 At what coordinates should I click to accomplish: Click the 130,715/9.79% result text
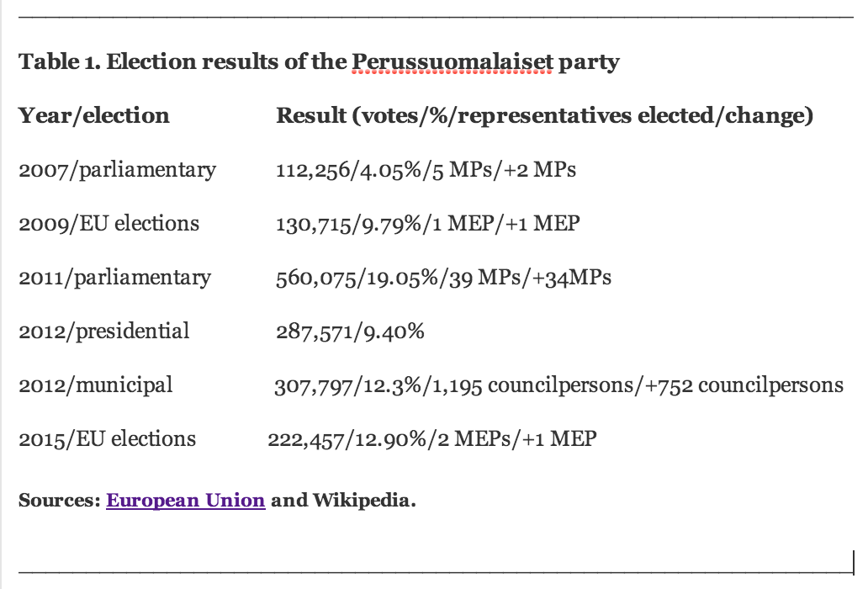pyautogui.click(x=428, y=223)
